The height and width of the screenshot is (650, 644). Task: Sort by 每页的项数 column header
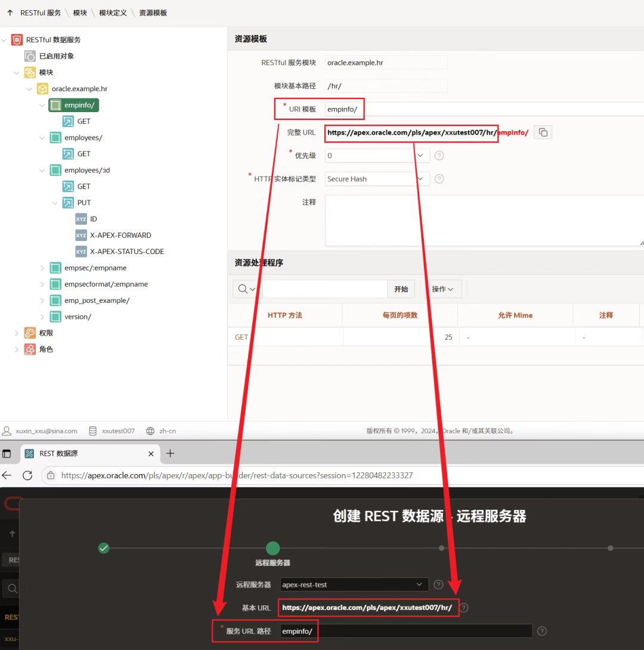400,315
